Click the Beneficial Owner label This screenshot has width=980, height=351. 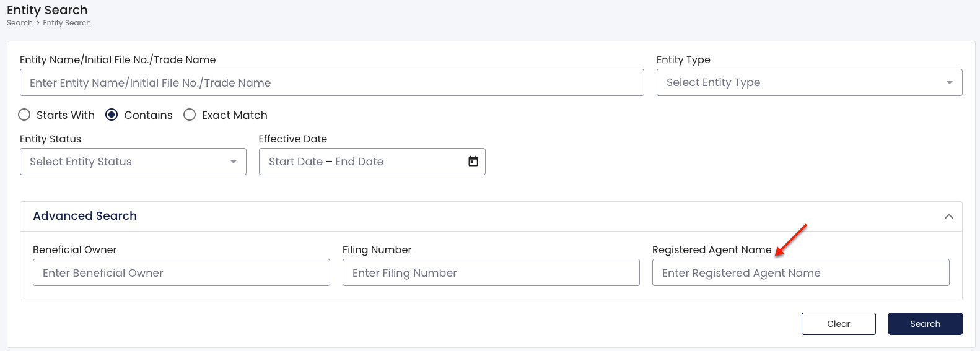(74, 249)
